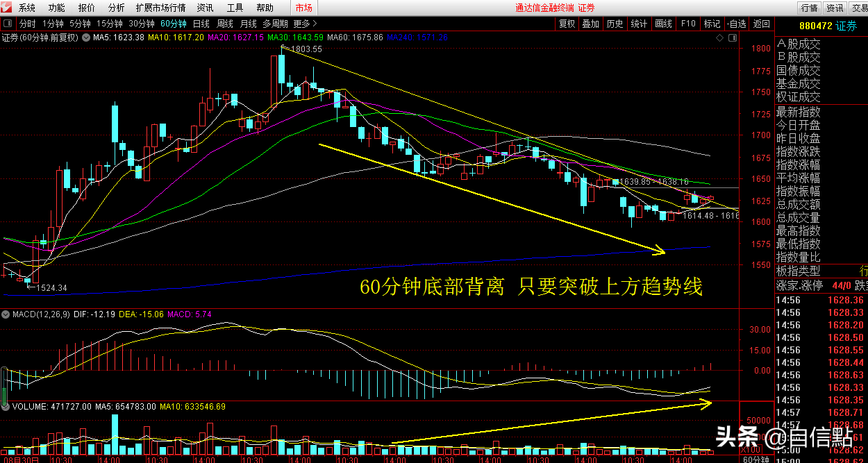Select the 市场 tab
The image size is (868, 463).
303,8
